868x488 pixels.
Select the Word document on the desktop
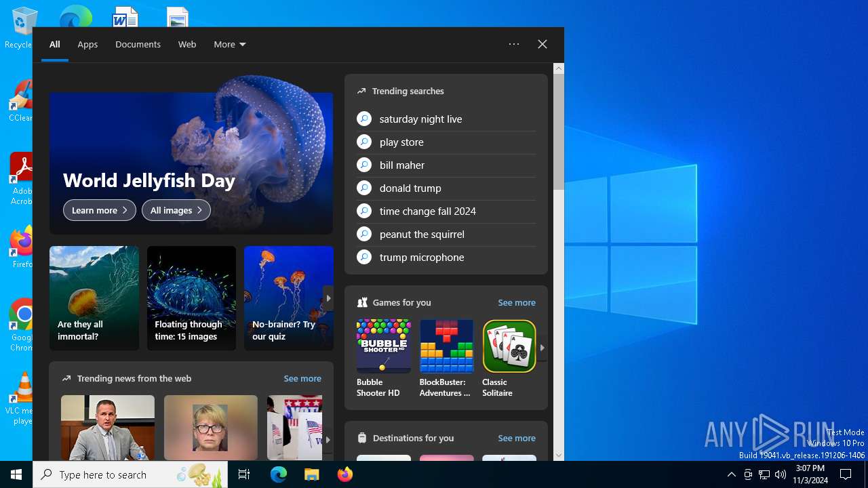click(125, 16)
